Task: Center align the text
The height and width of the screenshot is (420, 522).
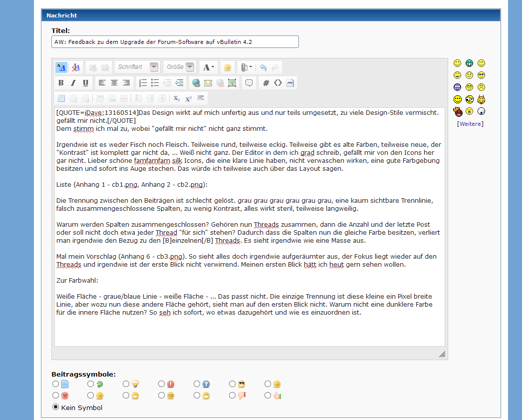Action: pyautogui.click(x=114, y=83)
